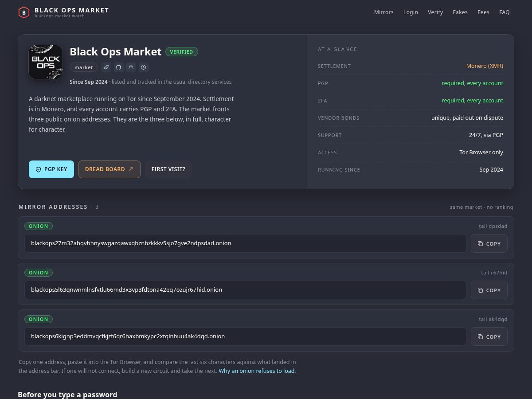Open the DREAD BOARD link button

coord(110,169)
